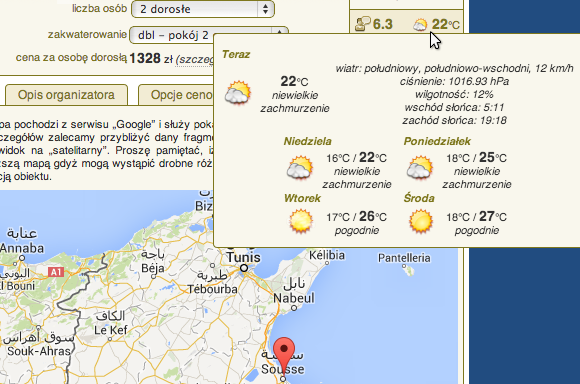Image resolution: width=580 pixels, height=384 pixels.
Task: Click the Le Kef label on the map
Action: (111, 330)
